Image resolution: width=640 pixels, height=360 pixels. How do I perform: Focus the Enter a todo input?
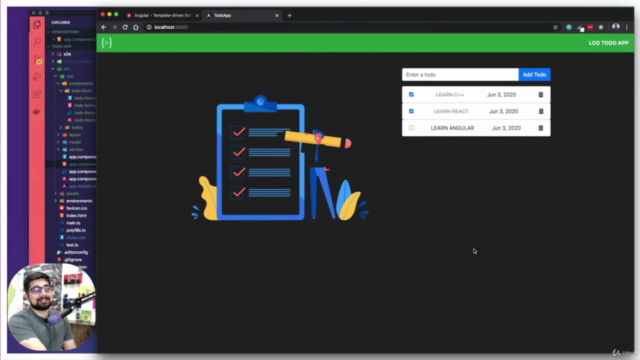[460, 75]
